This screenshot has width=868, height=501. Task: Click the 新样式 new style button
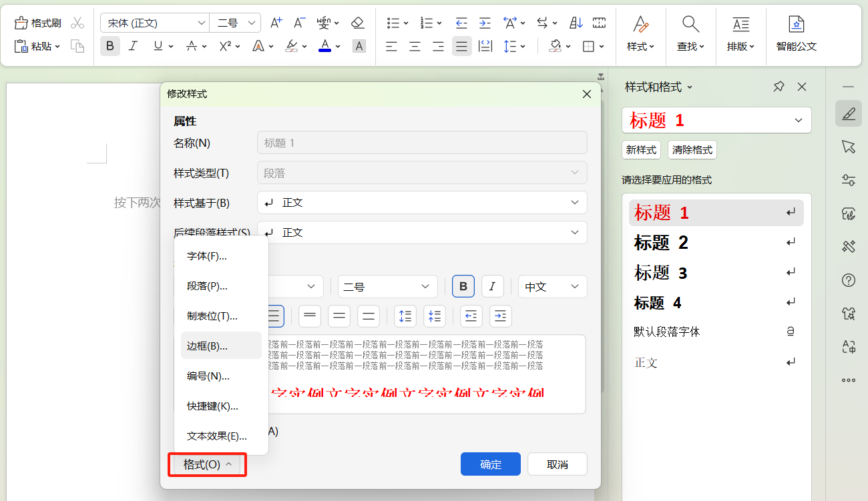(641, 149)
